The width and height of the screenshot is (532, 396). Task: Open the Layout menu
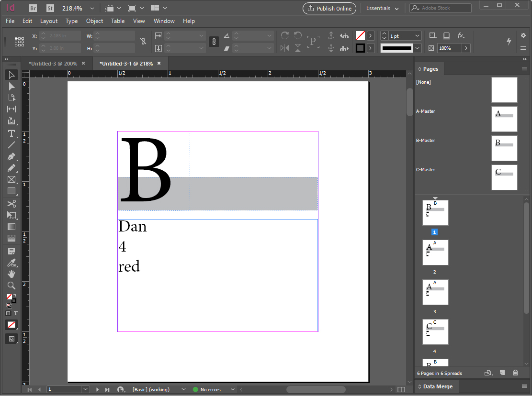coord(48,21)
